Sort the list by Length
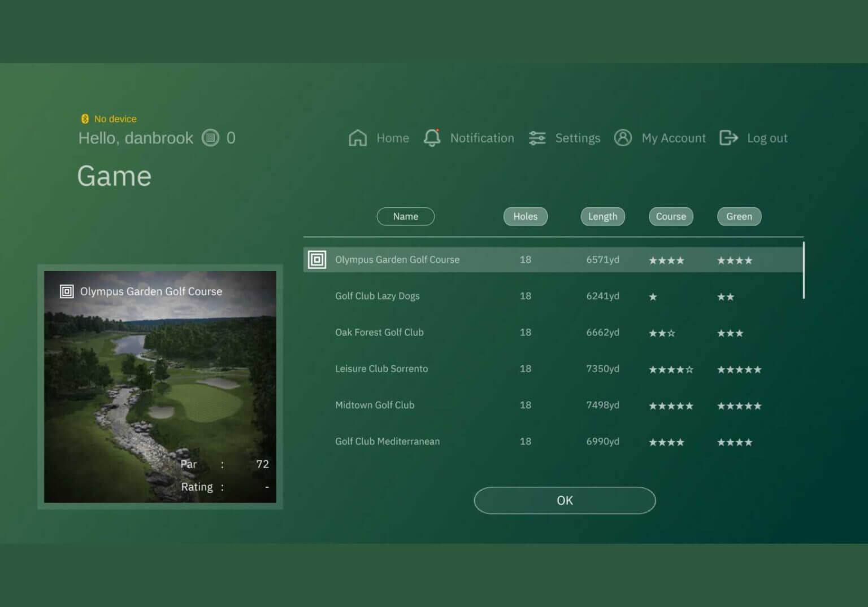The height and width of the screenshot is (607, 868). 602,216
